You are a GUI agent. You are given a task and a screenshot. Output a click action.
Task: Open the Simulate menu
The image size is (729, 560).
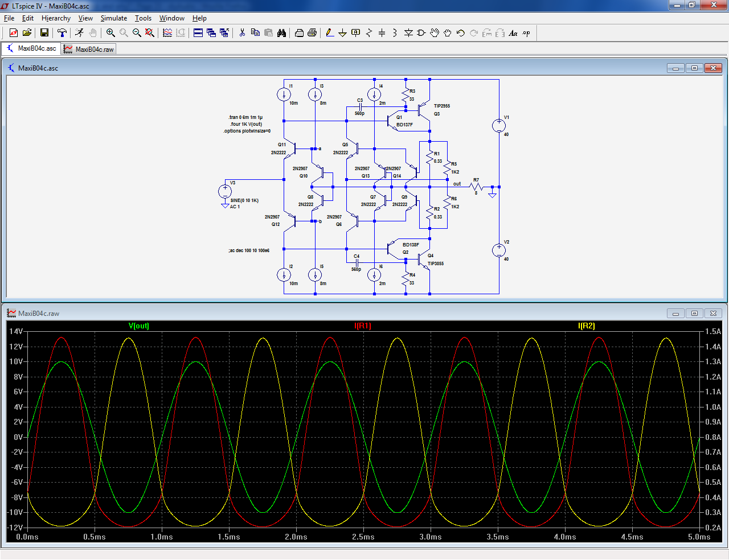click(114, 18)
